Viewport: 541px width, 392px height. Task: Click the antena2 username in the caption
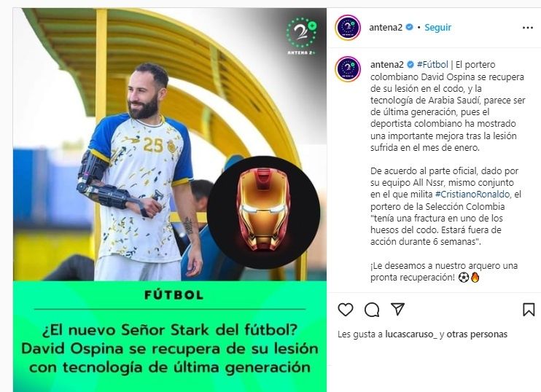(x=386, y=64)
